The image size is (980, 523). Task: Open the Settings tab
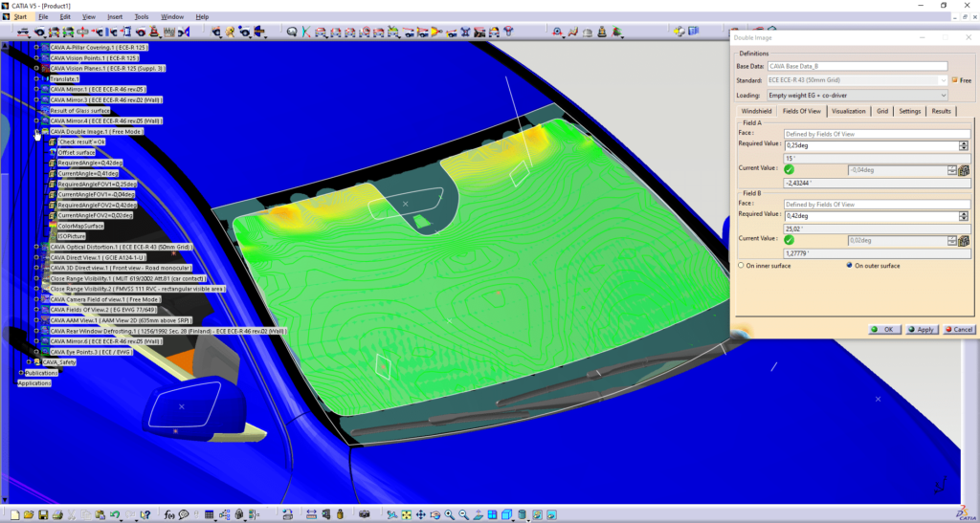pos(909,111)
